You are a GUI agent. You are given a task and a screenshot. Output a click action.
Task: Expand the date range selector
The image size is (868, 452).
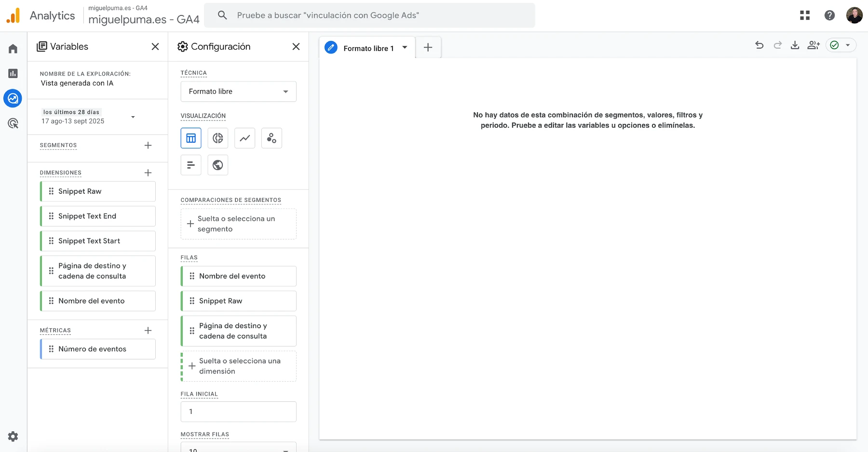point(133,117)
